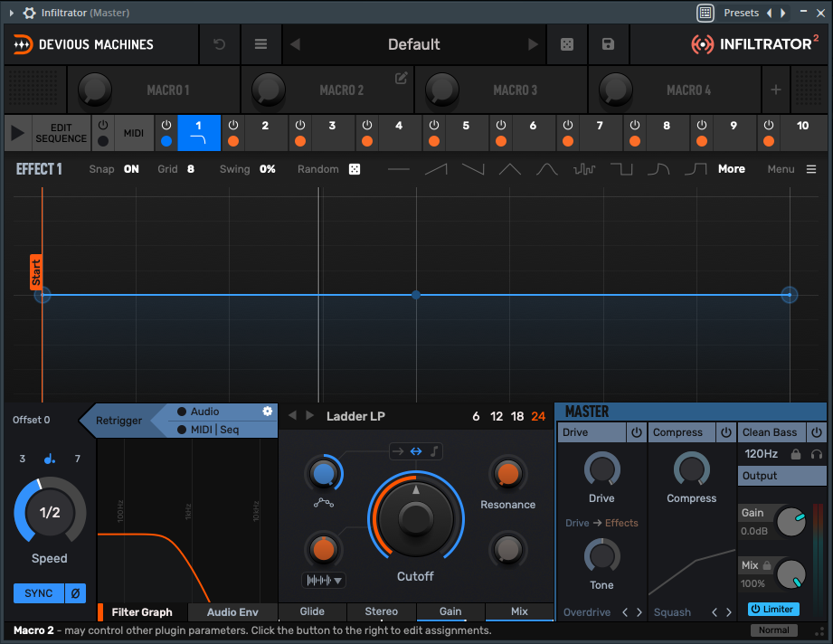Switch to the Audio Env tab
Viewport: 833px width, 644px height.
(x=232, y=612)
